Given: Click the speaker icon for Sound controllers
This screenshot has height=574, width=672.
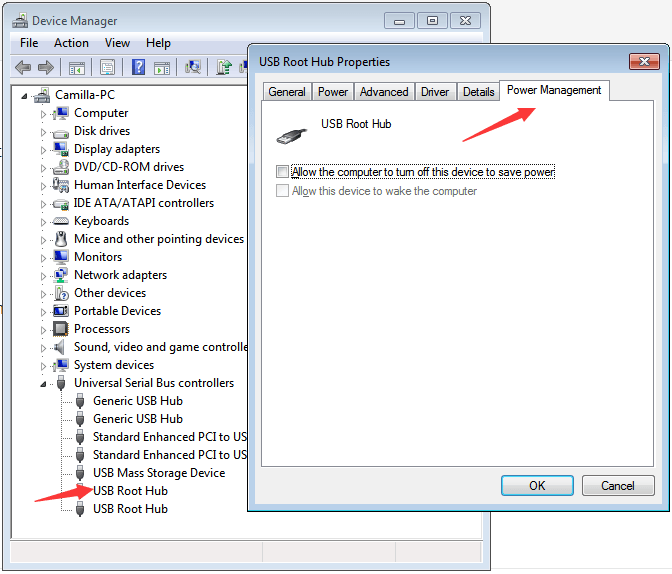Looking at the screenshot, I should pyautogui.click(x=60, y=347).
